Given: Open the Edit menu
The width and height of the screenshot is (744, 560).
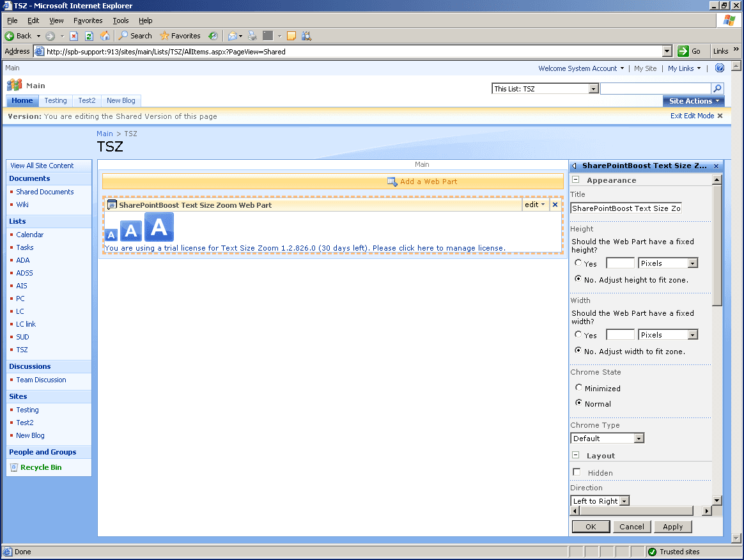Looking at the screenshot, I should pyautogui.click(x=33, y=20).
